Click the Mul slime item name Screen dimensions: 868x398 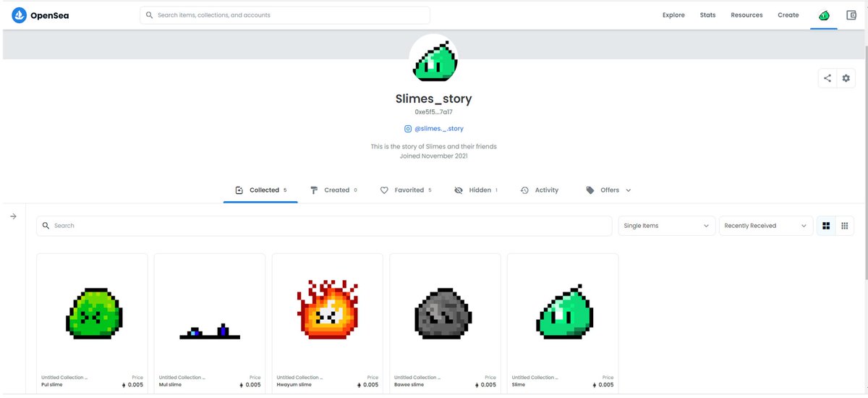pos(169,385)
